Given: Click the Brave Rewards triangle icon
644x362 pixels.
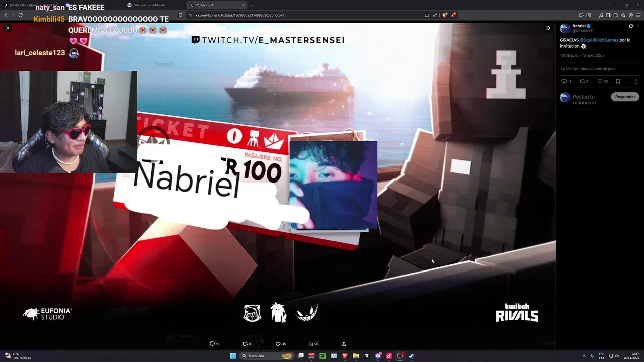Looking at the screenshot, I should pos(453,15).
